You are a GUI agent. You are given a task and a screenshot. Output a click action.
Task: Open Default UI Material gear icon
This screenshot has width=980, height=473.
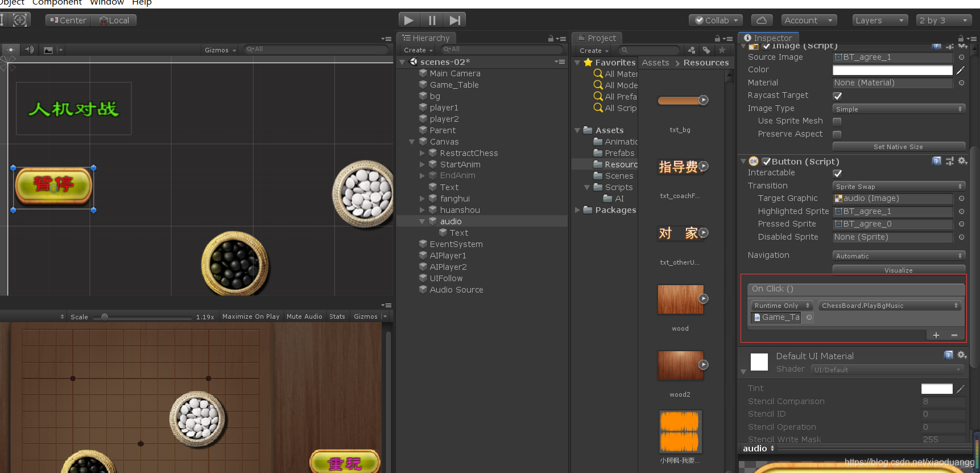[x=962, y=355]
